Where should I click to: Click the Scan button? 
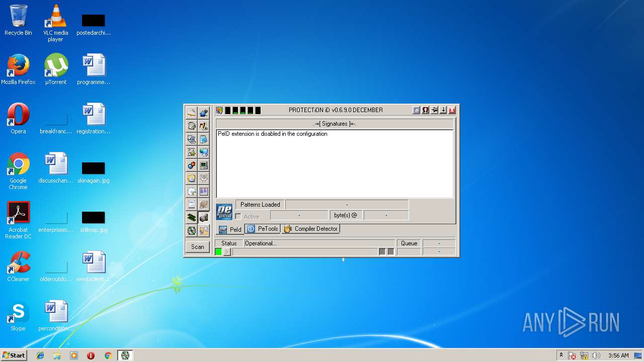[x=198, y=246]
